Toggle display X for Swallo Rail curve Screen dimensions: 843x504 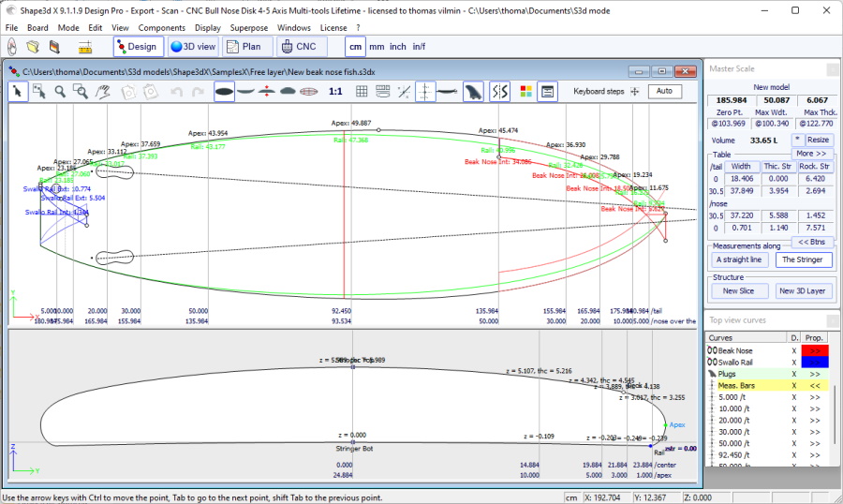tap(794, 361)
